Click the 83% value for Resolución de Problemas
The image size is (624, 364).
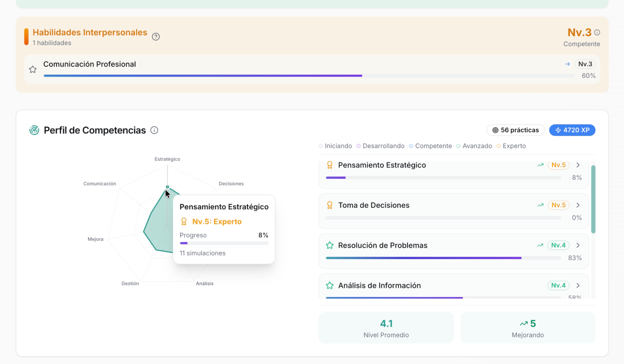pyautogui.click(x=575, y=258)
